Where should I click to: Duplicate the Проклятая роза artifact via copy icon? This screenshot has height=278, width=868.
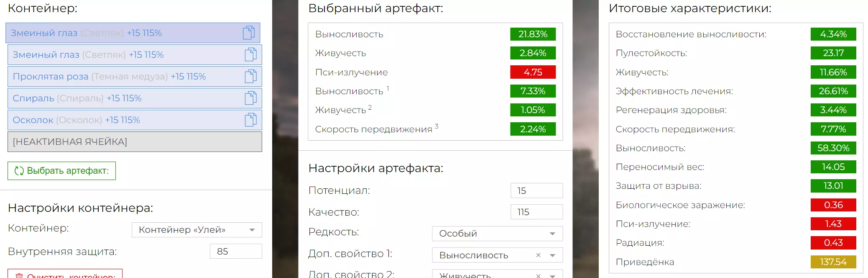tap(250, 76)
